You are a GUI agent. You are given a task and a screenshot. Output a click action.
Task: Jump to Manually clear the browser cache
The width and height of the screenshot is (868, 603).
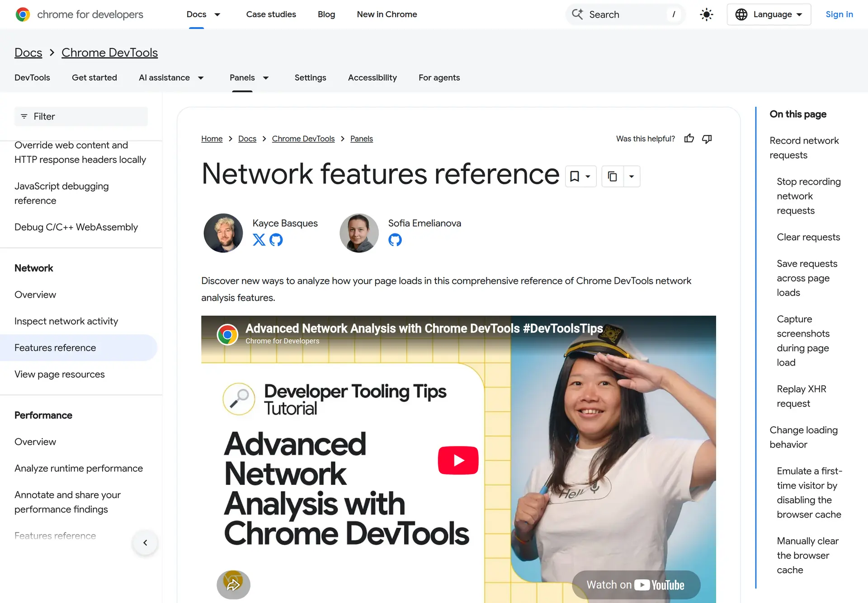point(807,556)
